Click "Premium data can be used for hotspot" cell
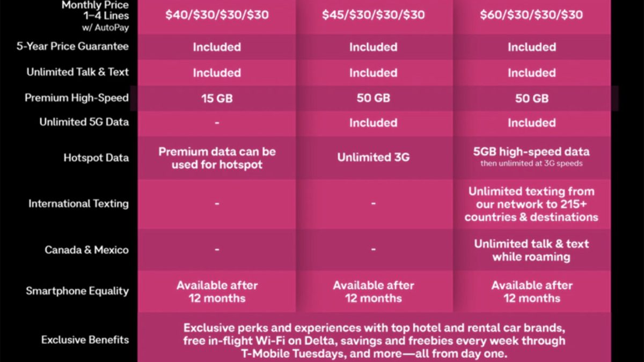Image resolution: width=644 pixels, height=362 pixels. pyautogui.click(x=217, y=158)
